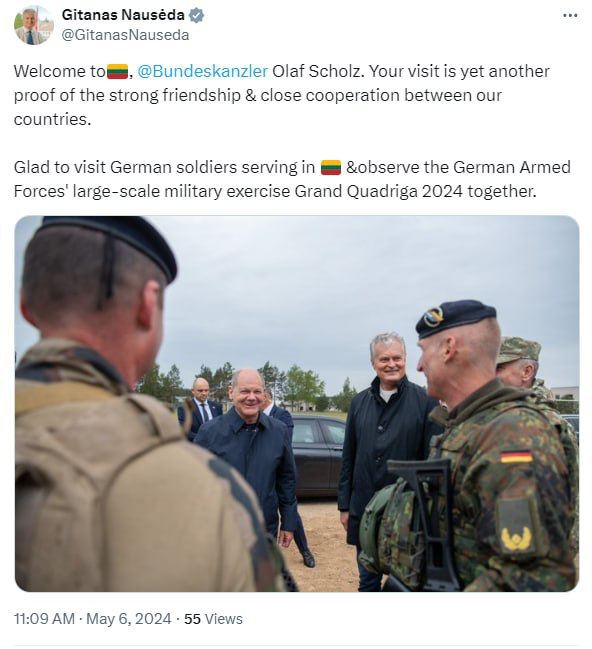Open the @GitanasNauseda handle link

(x=125, y=35)
